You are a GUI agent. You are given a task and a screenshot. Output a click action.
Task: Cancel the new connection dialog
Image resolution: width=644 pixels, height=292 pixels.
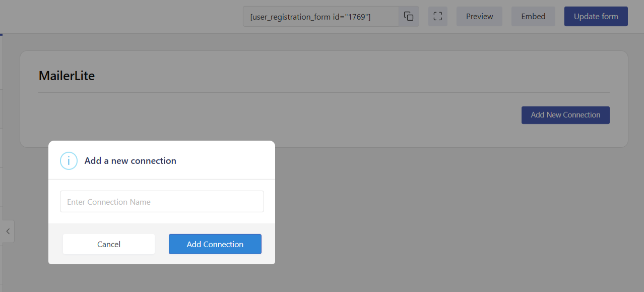click(109, 244)
